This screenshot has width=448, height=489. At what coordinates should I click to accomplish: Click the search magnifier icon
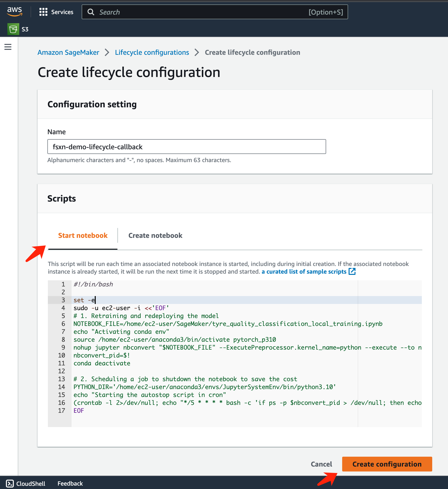(91, 12)
